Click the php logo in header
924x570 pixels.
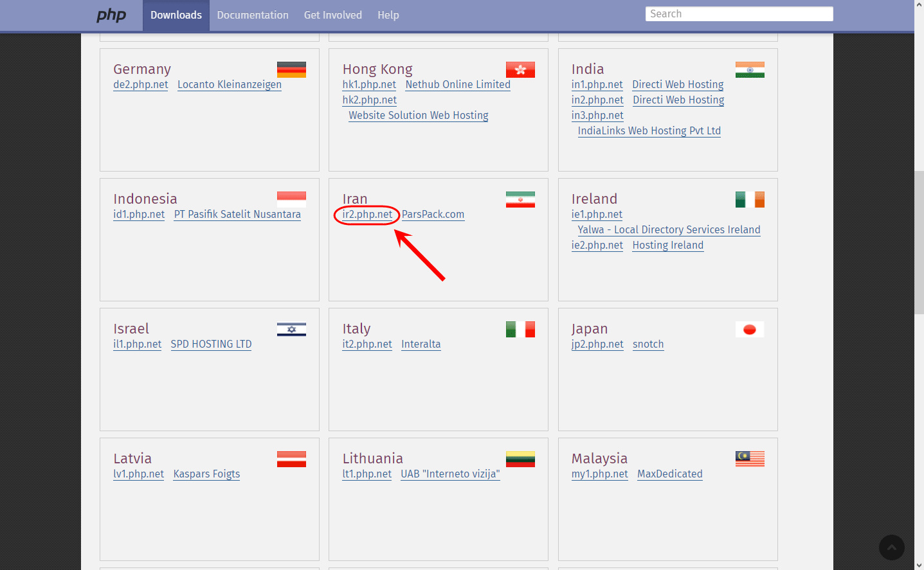click(111, 15)
